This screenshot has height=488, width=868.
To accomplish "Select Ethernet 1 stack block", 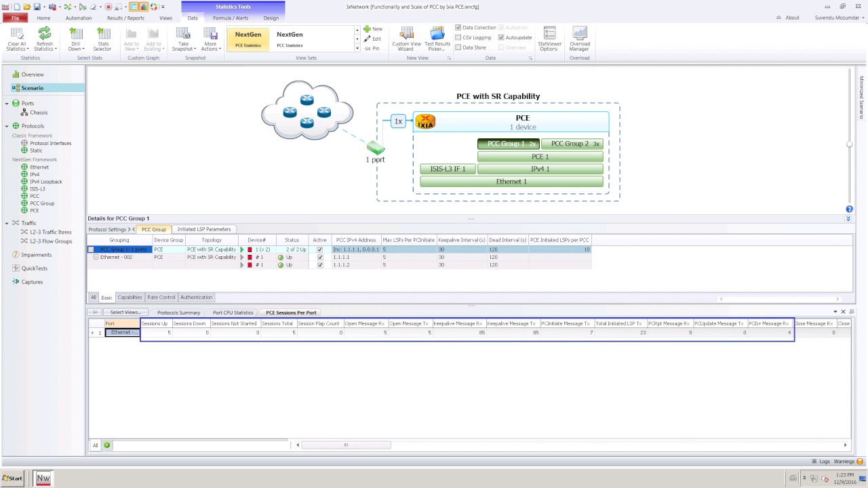I will (511, 182).
